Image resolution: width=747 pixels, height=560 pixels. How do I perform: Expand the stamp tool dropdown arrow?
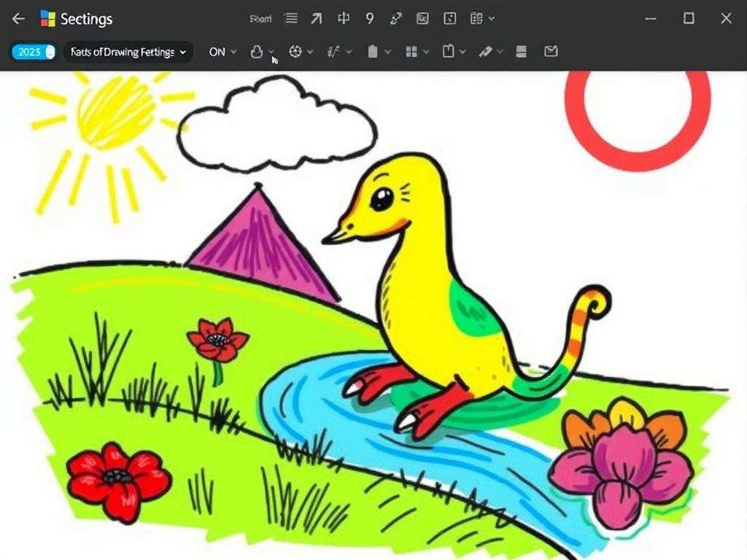click(271, 52)
